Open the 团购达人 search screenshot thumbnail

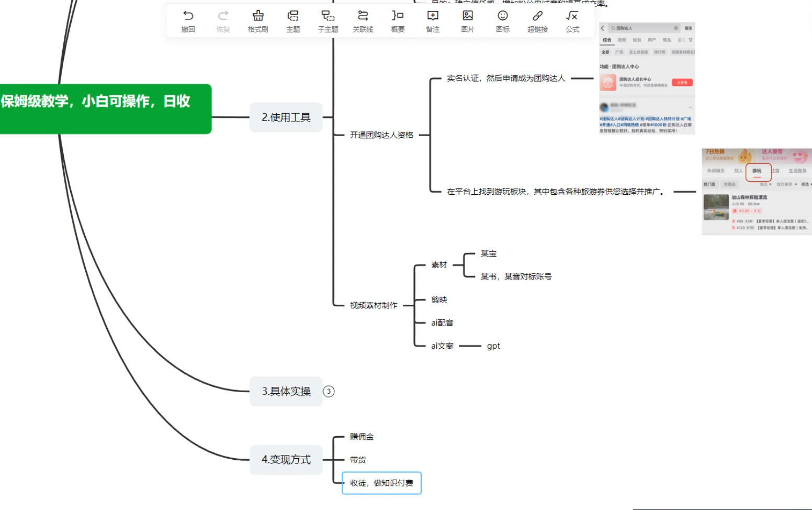(x=647, y=78)
